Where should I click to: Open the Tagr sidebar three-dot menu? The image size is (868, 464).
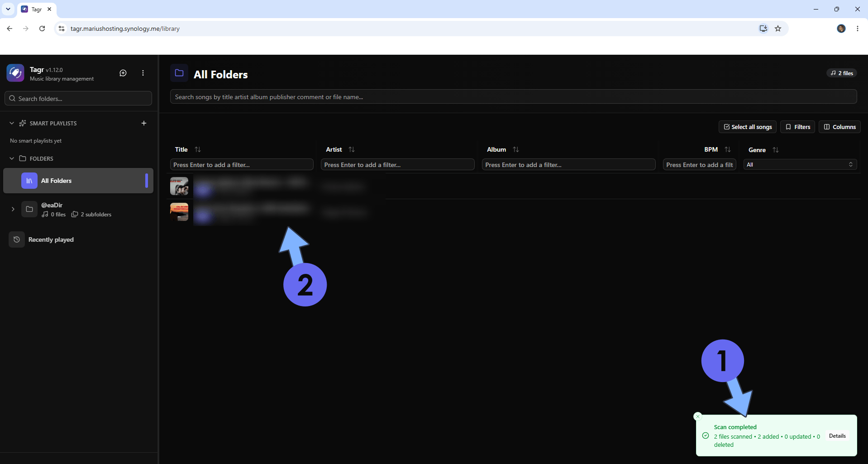point(143,73)
